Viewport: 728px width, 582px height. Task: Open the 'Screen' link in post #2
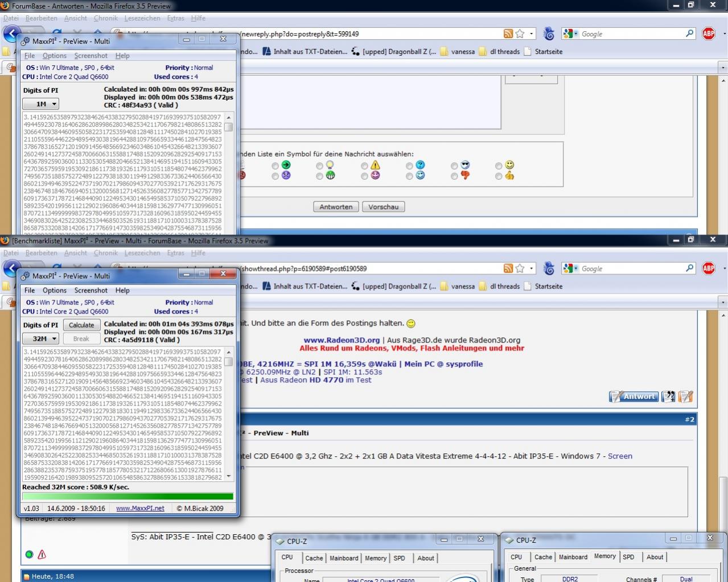[620, 456]
